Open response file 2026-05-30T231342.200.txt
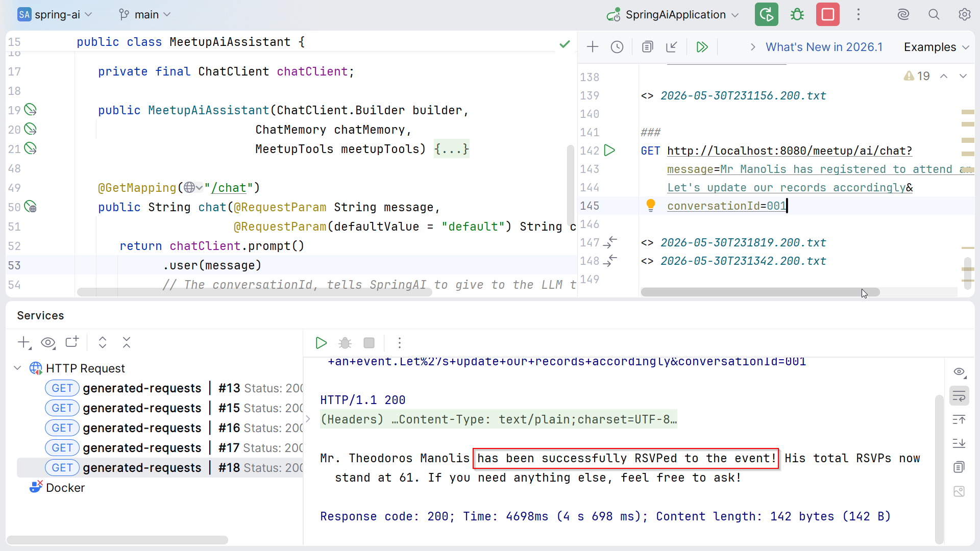The height and width of the screenshot is (551, 980). click(743, 261)
